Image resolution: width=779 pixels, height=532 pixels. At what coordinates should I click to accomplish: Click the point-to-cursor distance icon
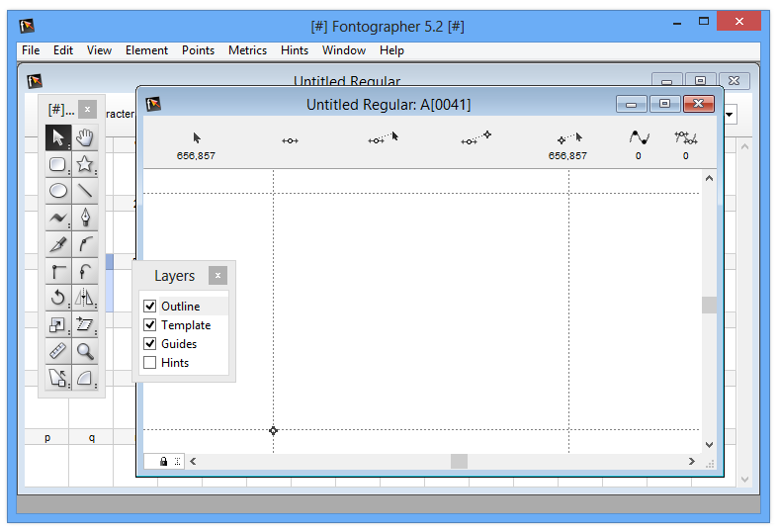[383, 137]
